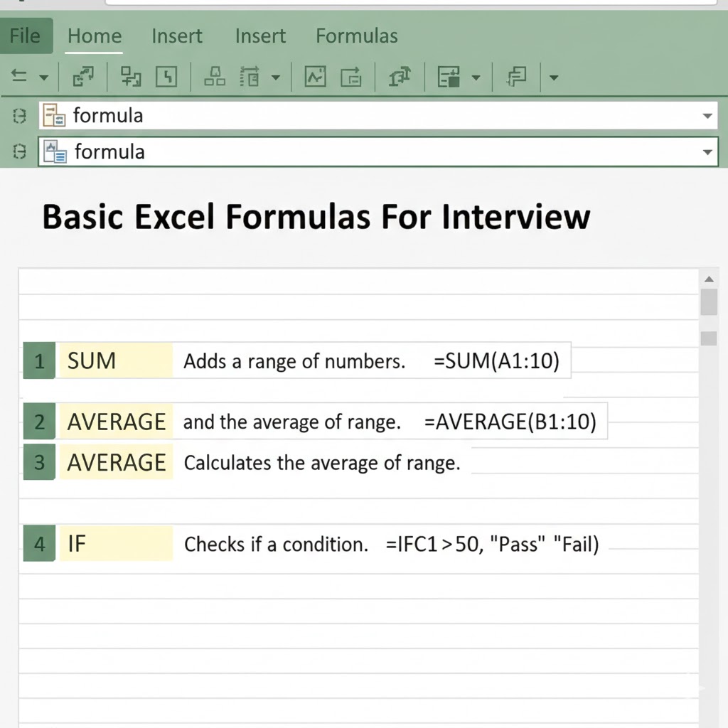Expand the second formula box dropdown arrow
This screenshot has height=728, width=728.
pos(707,152)
